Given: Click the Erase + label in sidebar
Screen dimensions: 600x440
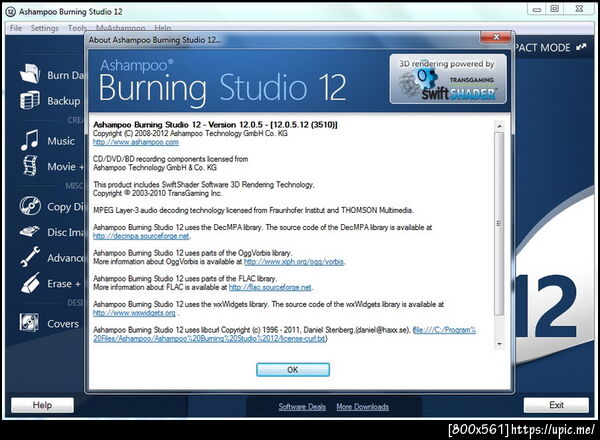Looking at the screenshot, I should click(x=64, y=284).
